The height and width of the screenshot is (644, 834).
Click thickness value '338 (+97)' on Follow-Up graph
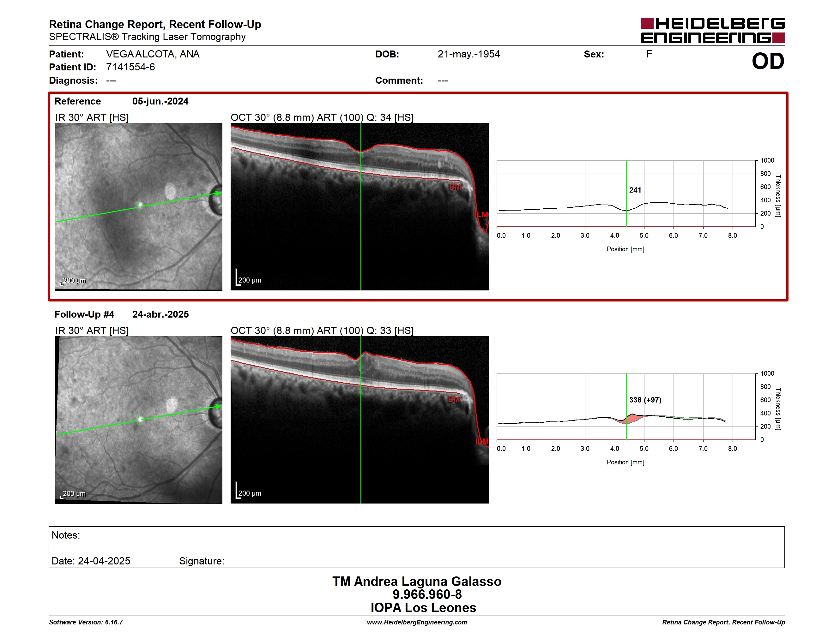pyautogui.click(x=645, y=400)
